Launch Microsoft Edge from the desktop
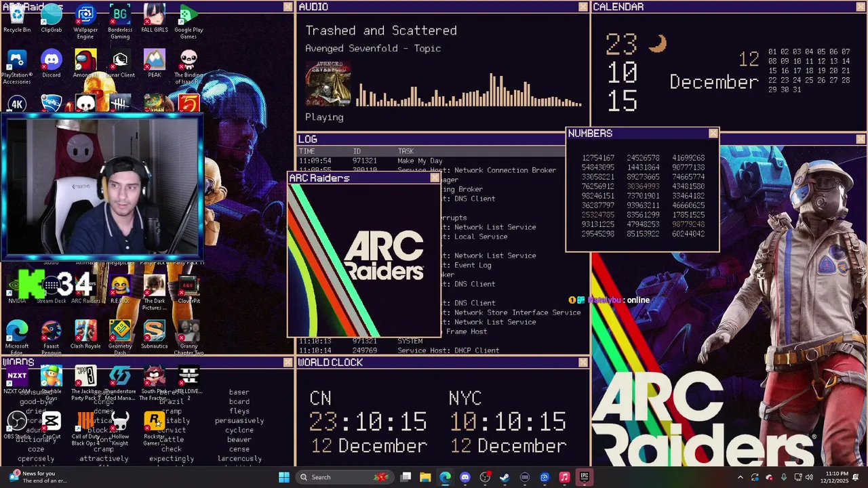 (x=17, y=338)
